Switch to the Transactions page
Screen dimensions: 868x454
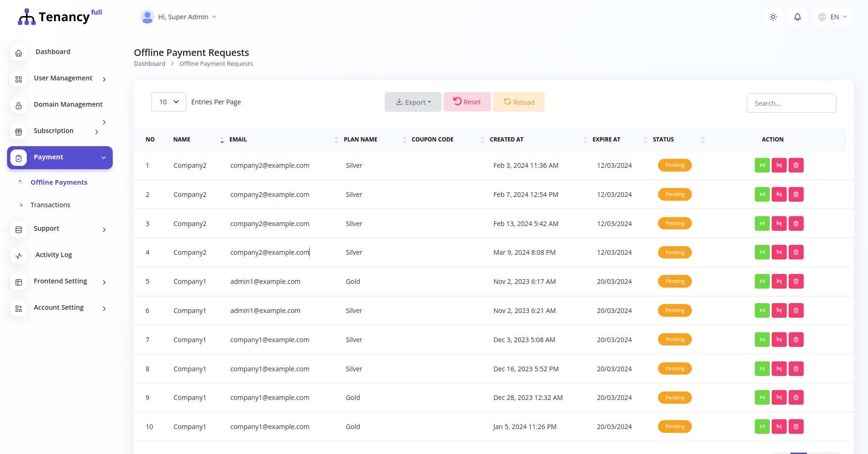click(50, 204)
